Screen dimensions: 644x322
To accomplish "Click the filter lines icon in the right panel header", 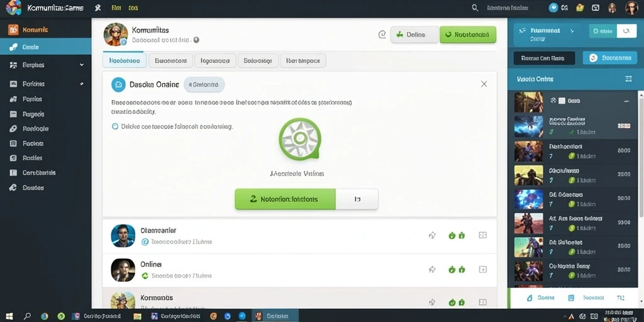I will (x=628, y=79).
